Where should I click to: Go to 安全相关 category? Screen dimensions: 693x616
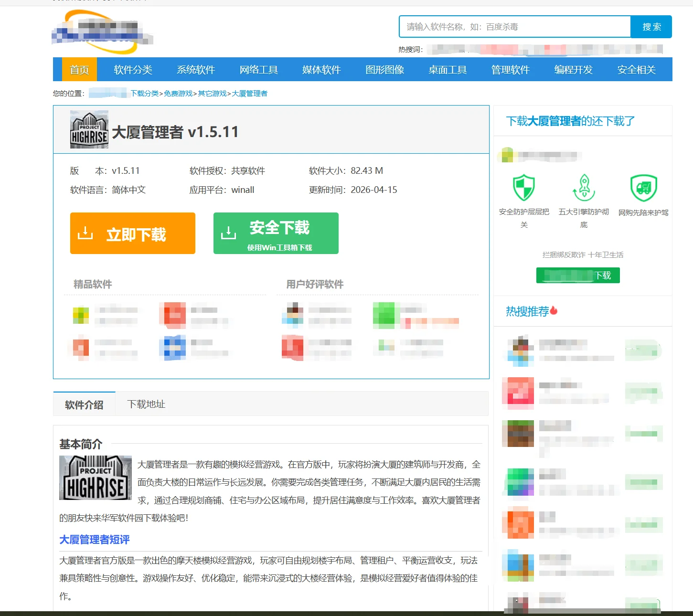coord(636,70)
